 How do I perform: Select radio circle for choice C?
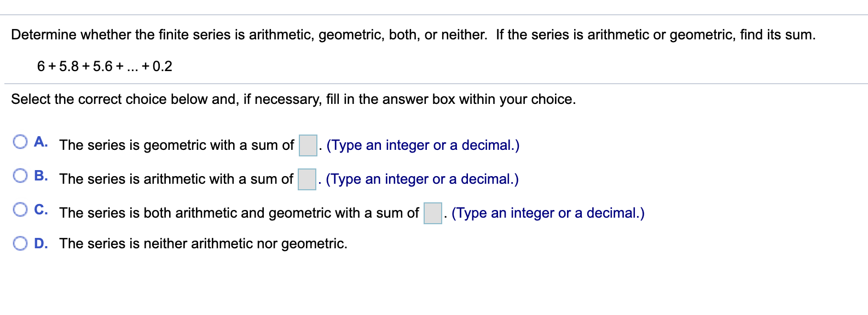[20, 210]
